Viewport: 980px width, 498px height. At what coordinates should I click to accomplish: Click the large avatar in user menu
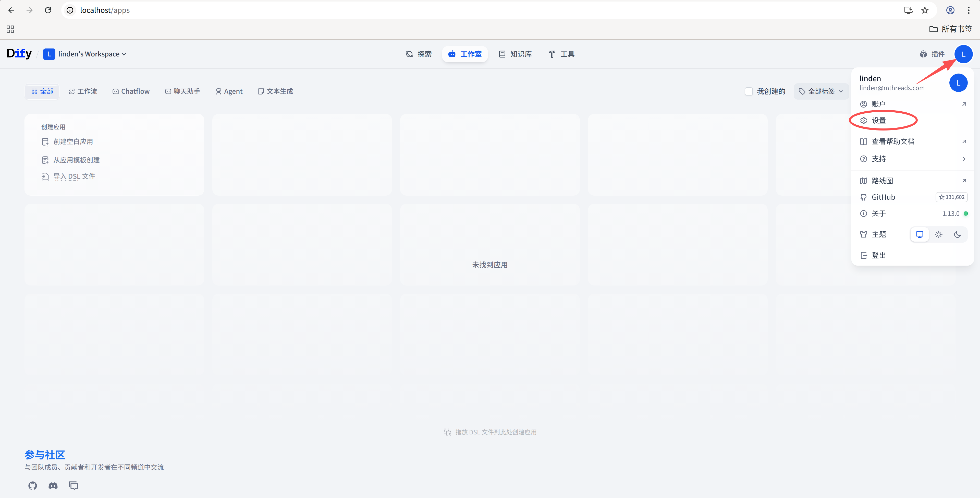[x=958, y=83]
